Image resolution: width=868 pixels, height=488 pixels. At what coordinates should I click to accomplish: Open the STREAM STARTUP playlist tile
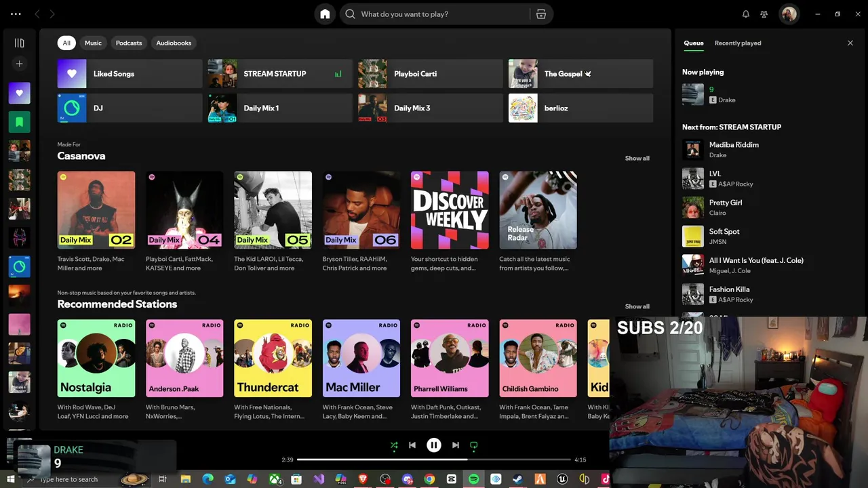click(x=280, y=73)
